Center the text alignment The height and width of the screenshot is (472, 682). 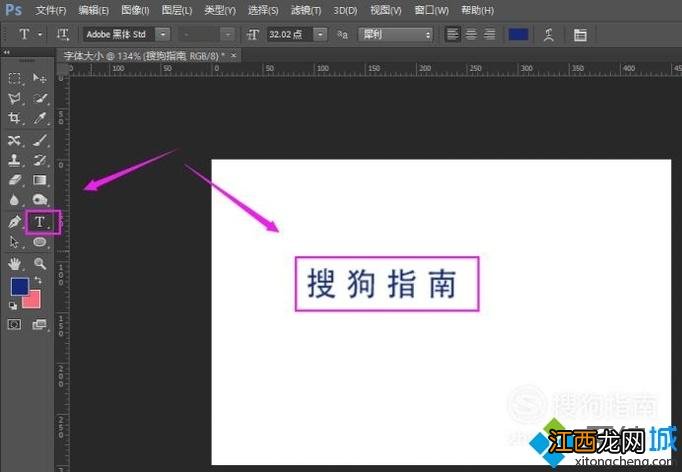tap(471, 34)
